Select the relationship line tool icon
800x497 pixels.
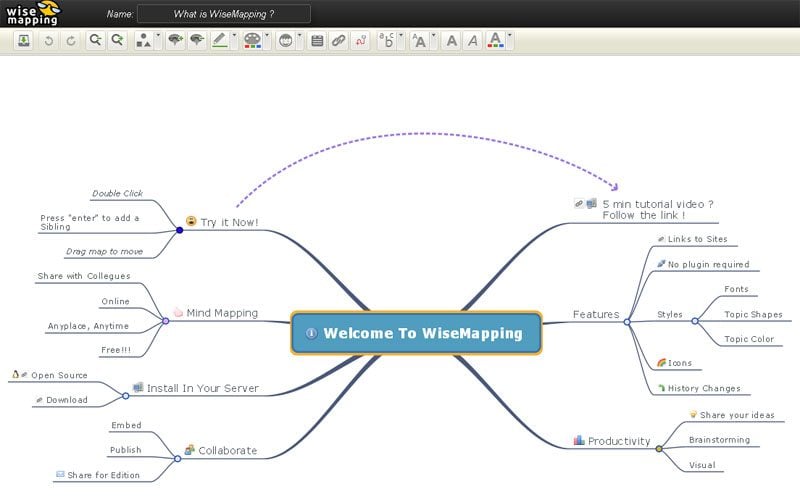359,40
